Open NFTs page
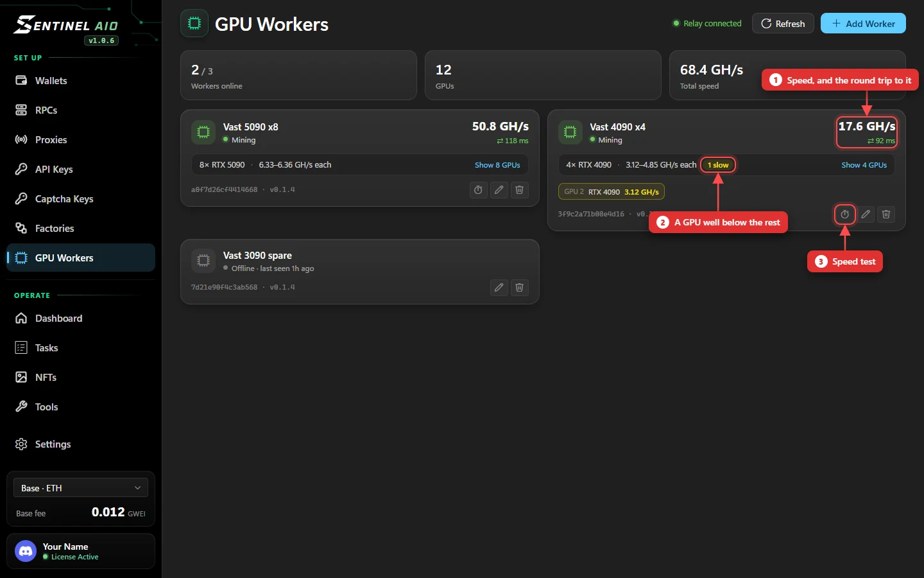Image resolution: width=924 pixels, height=578 pixels. (81, 378)
